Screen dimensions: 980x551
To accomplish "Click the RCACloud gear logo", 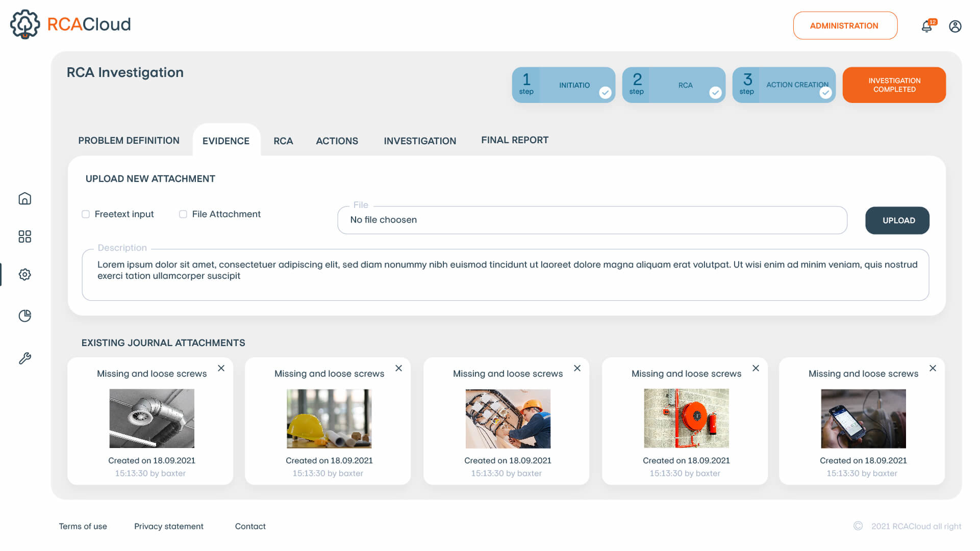I will coord(25,24).
